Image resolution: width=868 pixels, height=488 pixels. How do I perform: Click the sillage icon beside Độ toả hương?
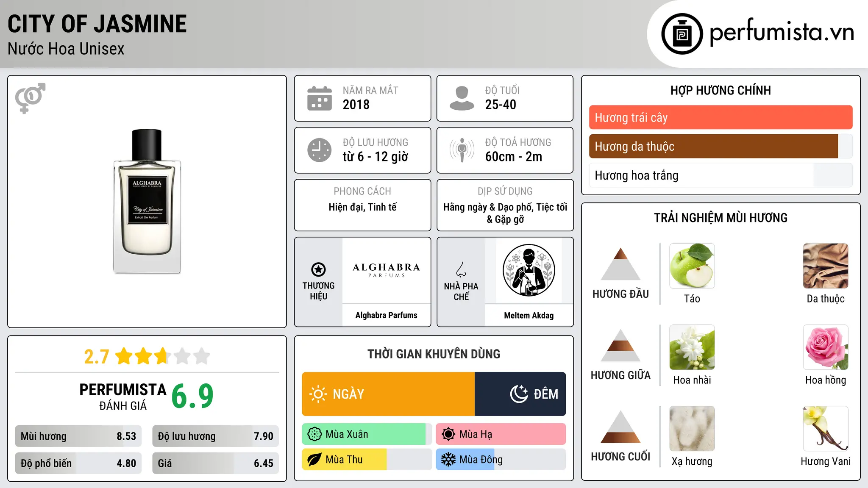pos(462,150)
